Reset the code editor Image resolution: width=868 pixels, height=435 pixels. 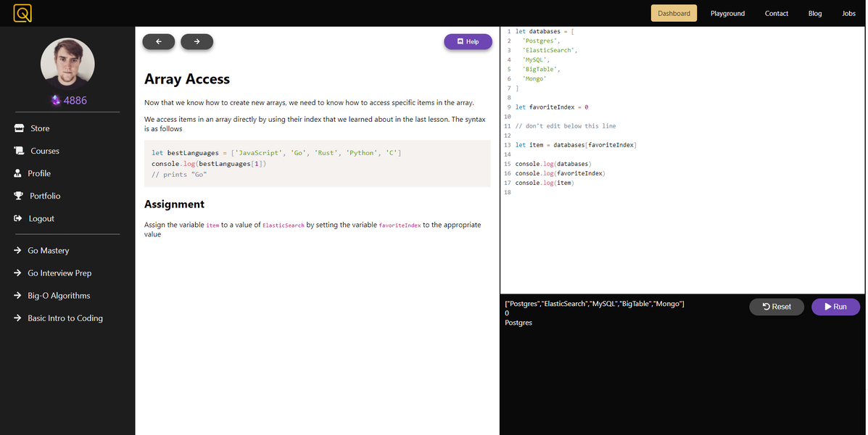(777, 307)
